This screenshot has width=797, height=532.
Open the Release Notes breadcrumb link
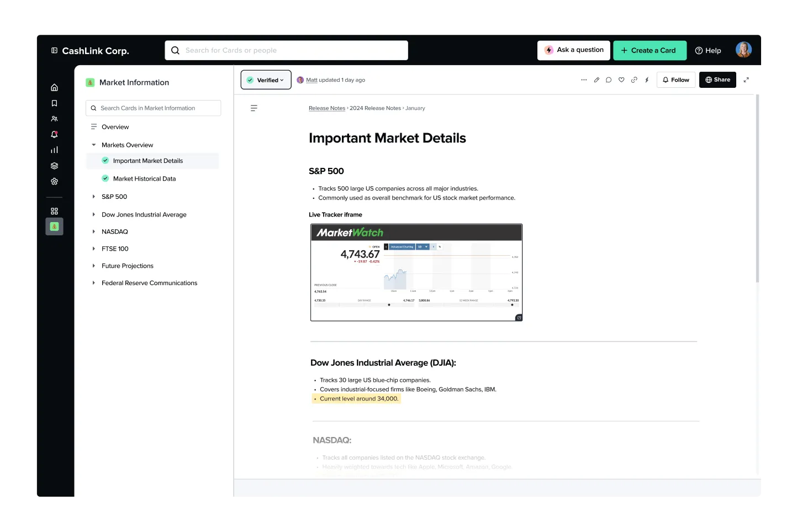[x=327, y=108]
